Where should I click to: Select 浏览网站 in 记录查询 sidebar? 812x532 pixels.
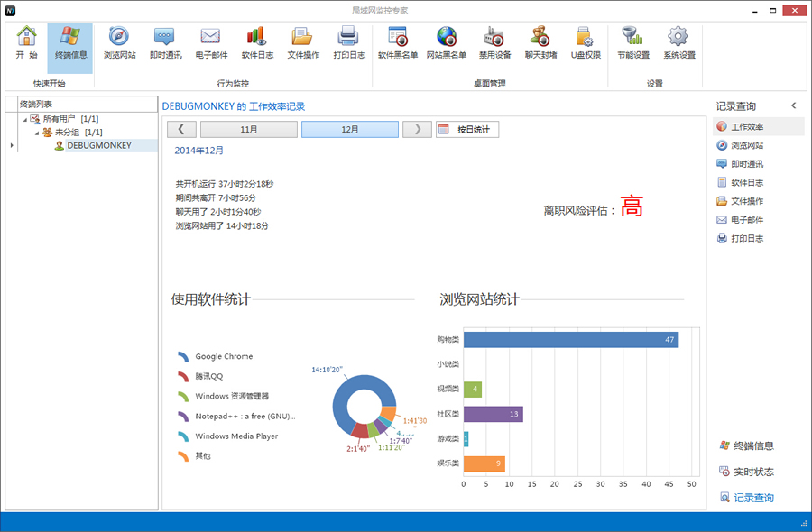pos(746,145)
